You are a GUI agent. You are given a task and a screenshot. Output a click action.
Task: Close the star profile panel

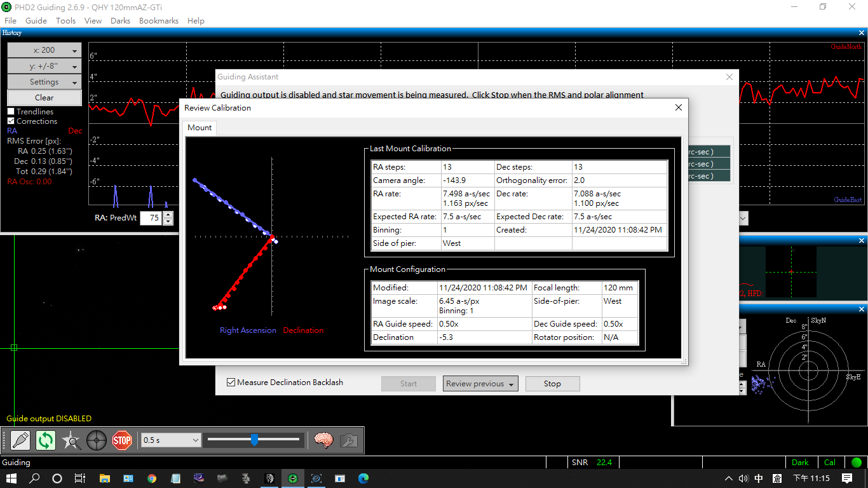pos(862,240)
